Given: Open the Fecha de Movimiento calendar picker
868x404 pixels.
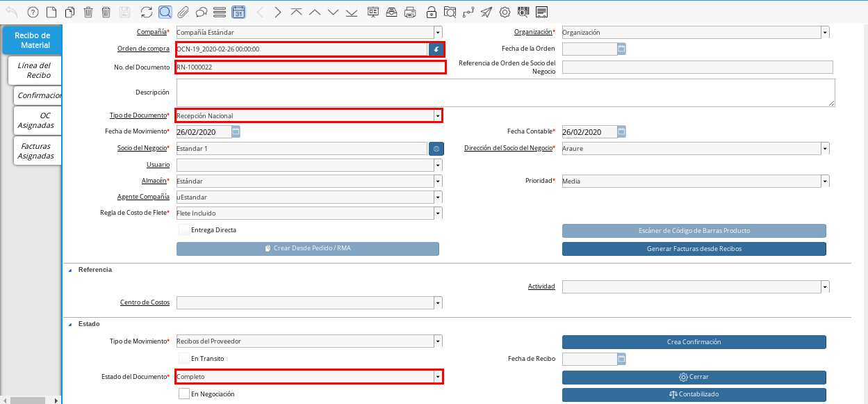Looking at the screenshot, I should click(x=236, y=131).
